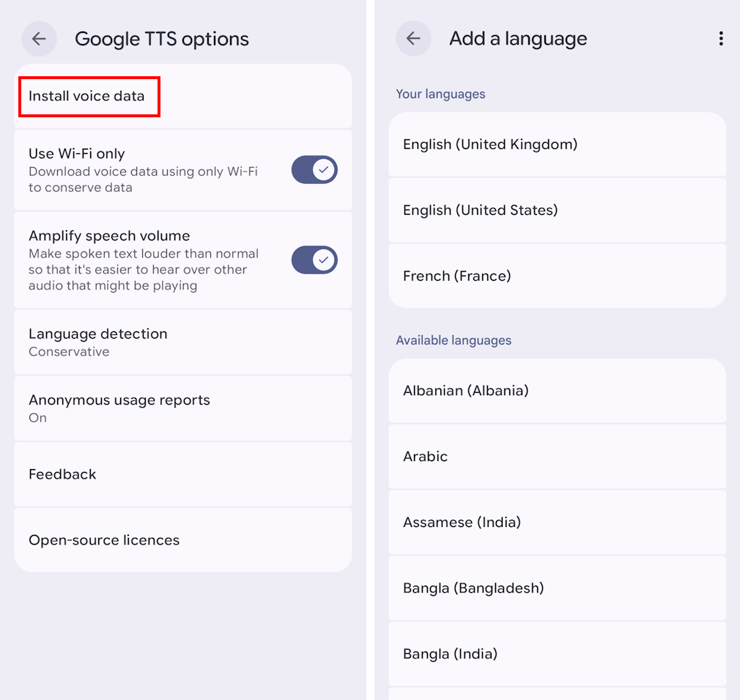Viewport: 740px width, 700px height.
Task: Disable Amplify speech volume
Action: point(314,259)
